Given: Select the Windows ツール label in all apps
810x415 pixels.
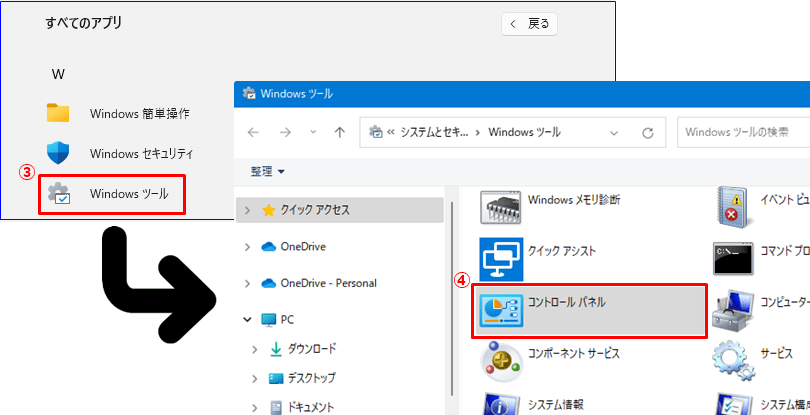Looking at the screenshot, I should pyautogui.click(x=129, y=194).
